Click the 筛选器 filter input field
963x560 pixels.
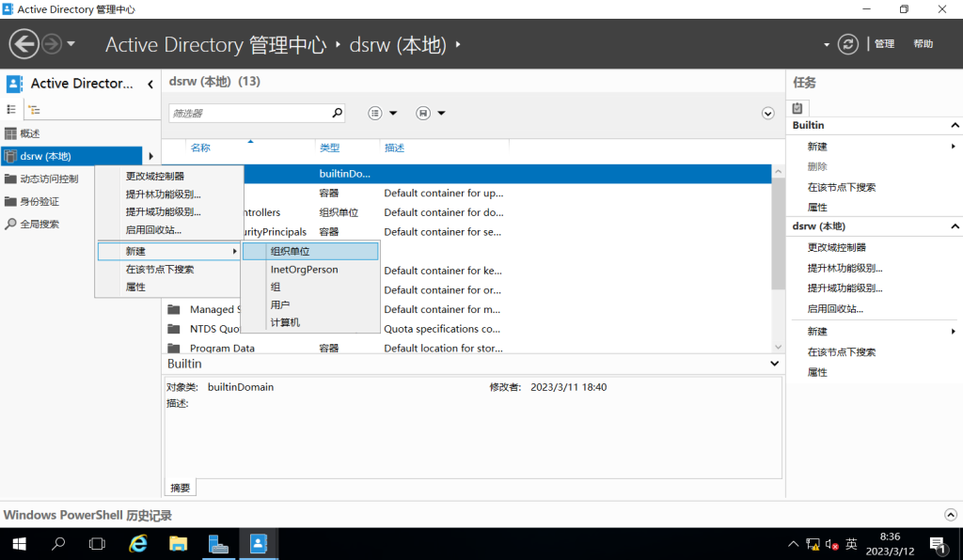click(x=249, y=113)
